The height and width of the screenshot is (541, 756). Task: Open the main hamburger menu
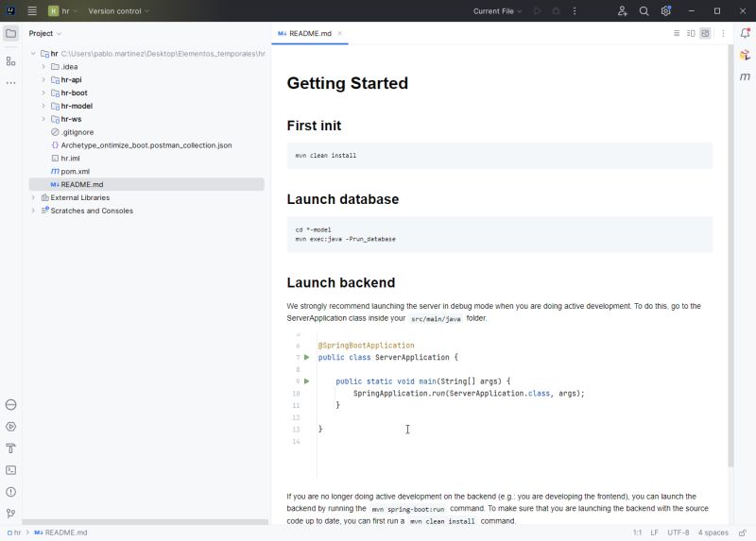(x=32, y=10)
